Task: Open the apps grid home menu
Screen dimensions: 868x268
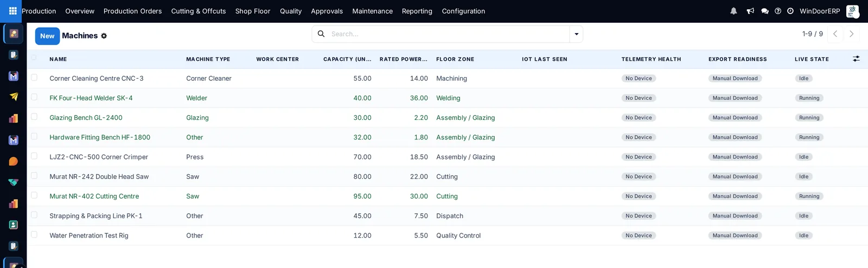Action: point(13,11)
